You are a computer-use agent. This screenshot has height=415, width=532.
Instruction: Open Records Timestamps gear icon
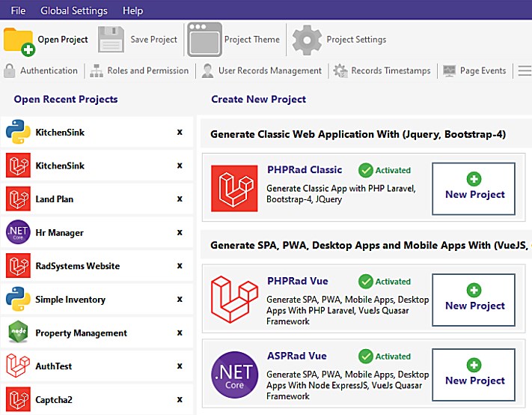(340, 71)
